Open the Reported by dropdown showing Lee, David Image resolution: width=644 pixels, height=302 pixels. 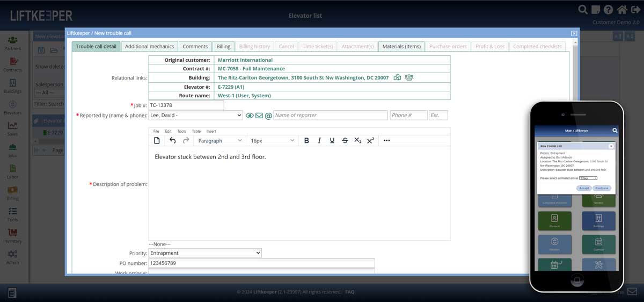point(196,115)
